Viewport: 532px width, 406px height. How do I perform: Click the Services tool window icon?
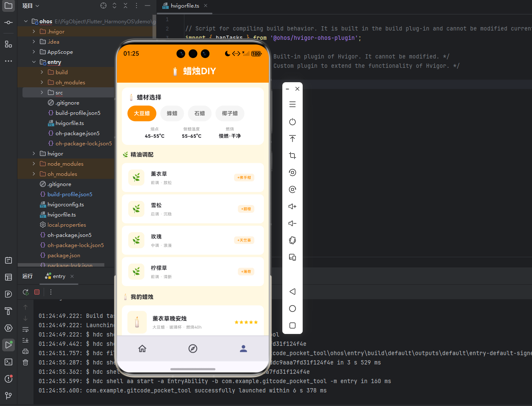click(x=8, y=328)
